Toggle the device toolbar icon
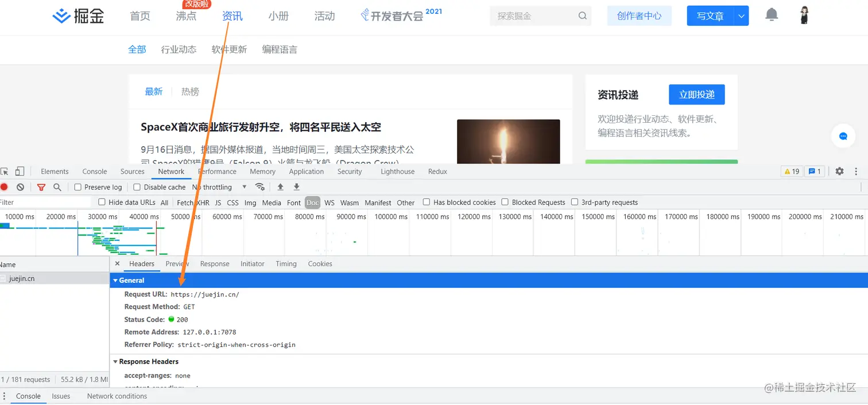868x405 pixels. 20,172
